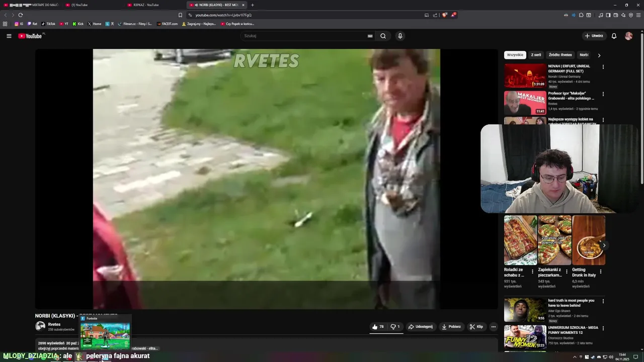Viewport: 644px width, 362px height.
Task: Open browser main menu hamburger
Action: [x=638, y=15]
